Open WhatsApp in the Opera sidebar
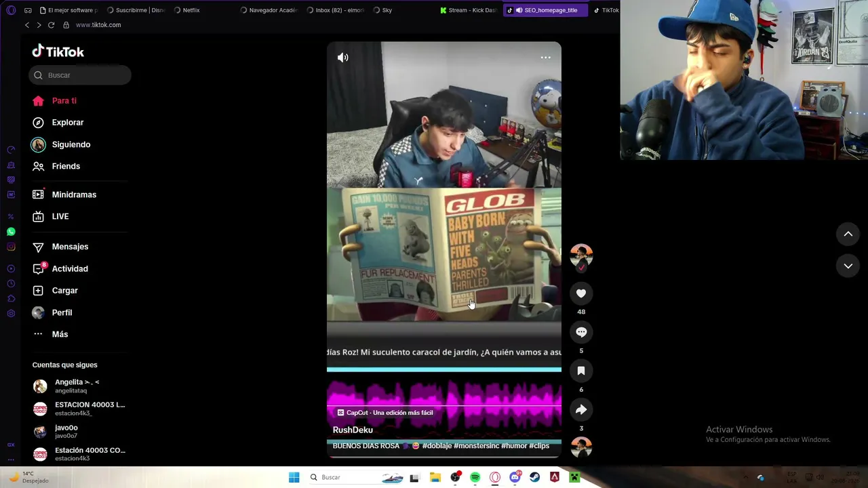 point(11,232)
